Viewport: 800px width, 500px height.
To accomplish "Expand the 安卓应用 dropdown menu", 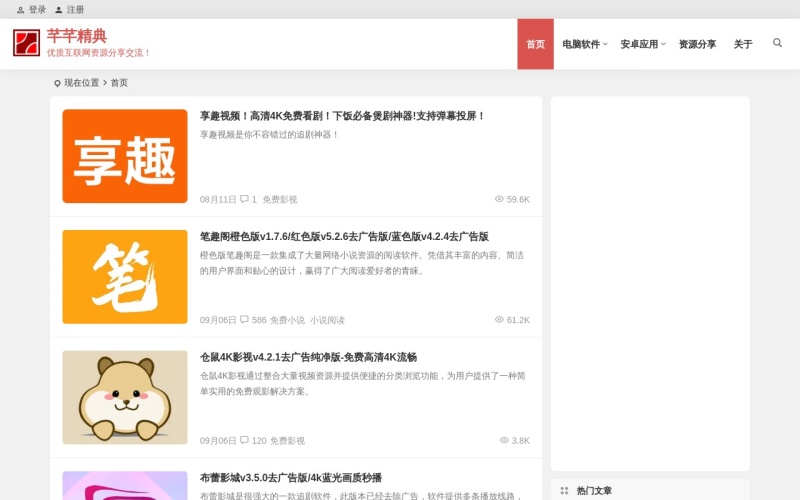I will coord(643,44).
